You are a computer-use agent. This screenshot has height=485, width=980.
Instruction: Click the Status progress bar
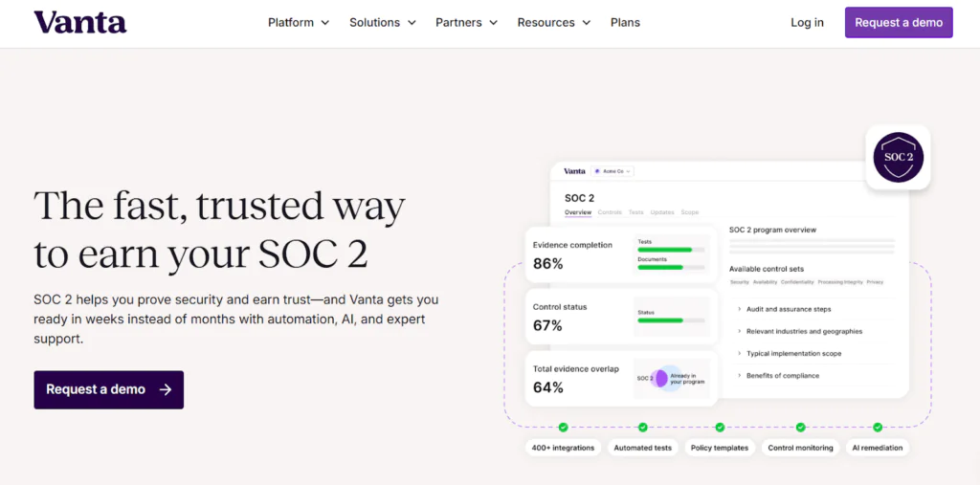click(671, 320)
